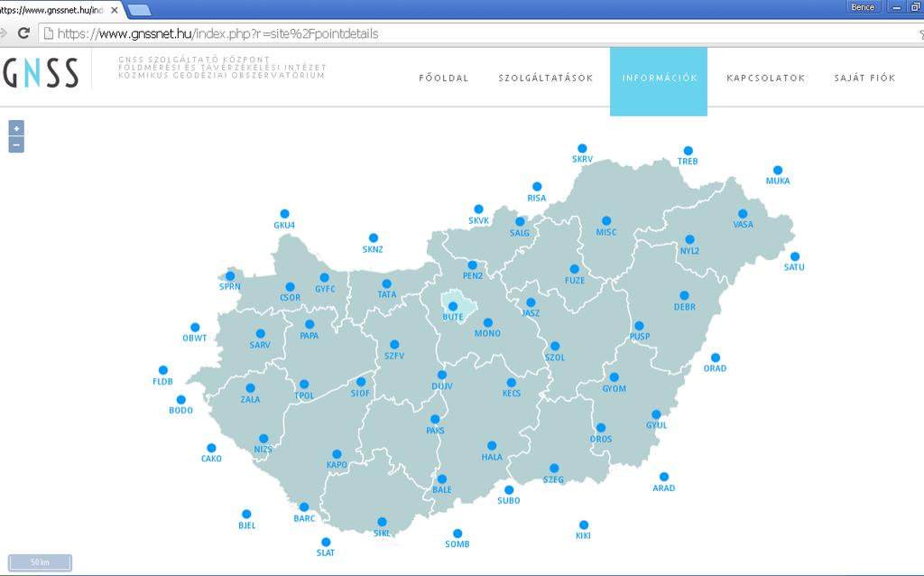Select the FLDB station marker
This screenshot has width=924, height=576.
click(163, 371)
